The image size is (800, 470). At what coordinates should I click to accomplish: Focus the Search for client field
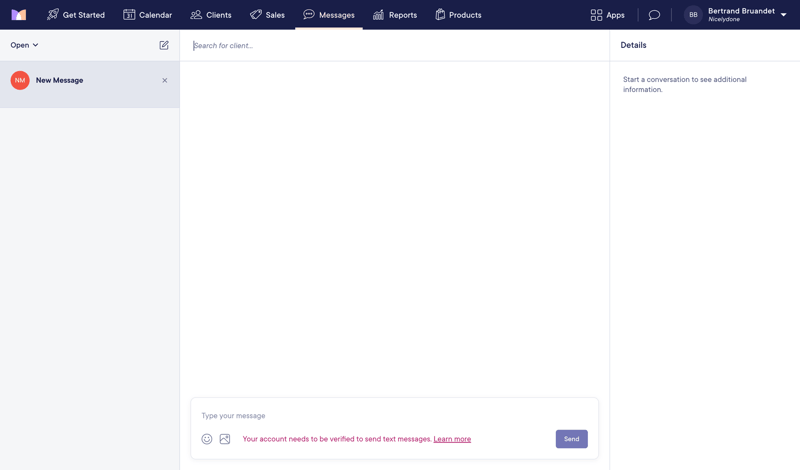click(x=394, y=45)
